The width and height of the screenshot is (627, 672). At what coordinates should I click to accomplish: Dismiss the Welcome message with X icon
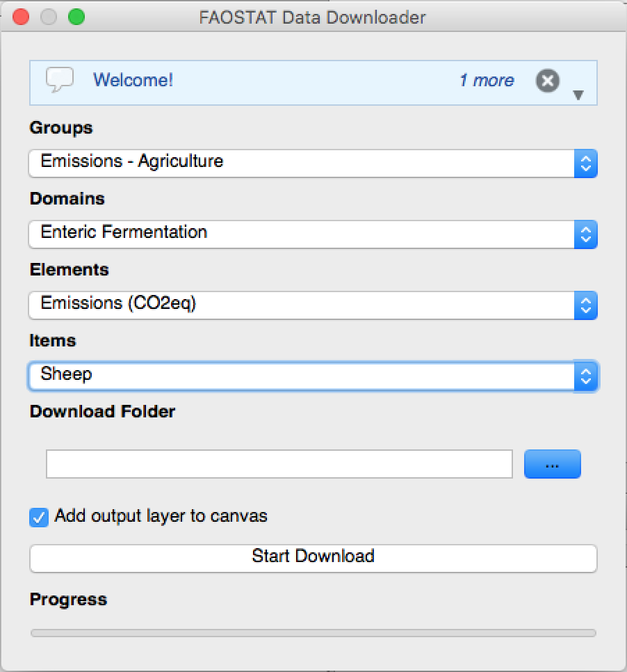(547, 81)
